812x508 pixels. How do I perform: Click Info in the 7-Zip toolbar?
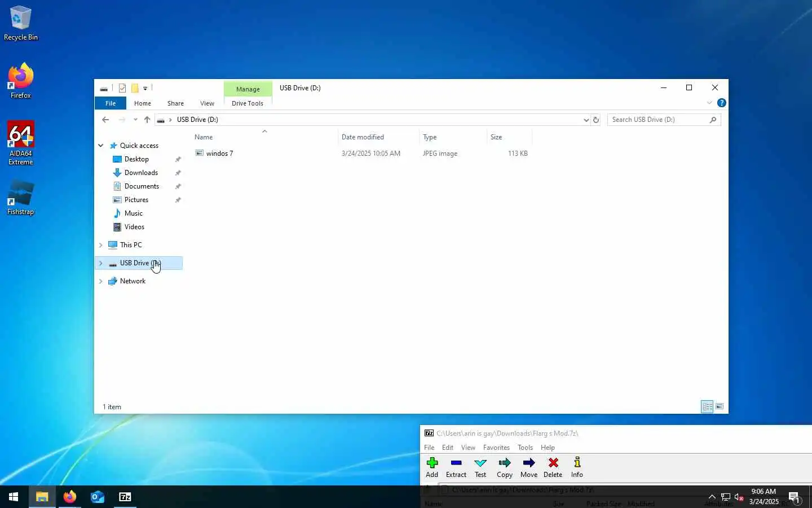(577, 468)
